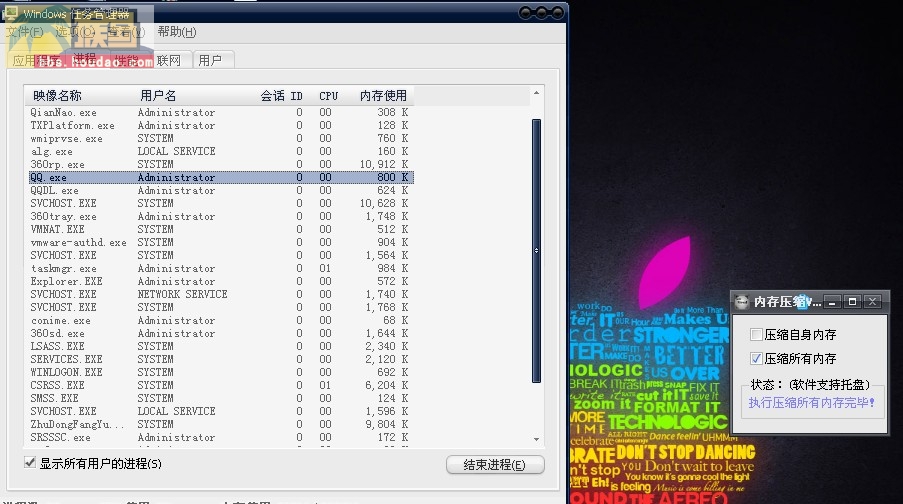Screen dimensions: 903x504
Task: Click NETWORK SERVICE user name cell
Action: point(183,294)
